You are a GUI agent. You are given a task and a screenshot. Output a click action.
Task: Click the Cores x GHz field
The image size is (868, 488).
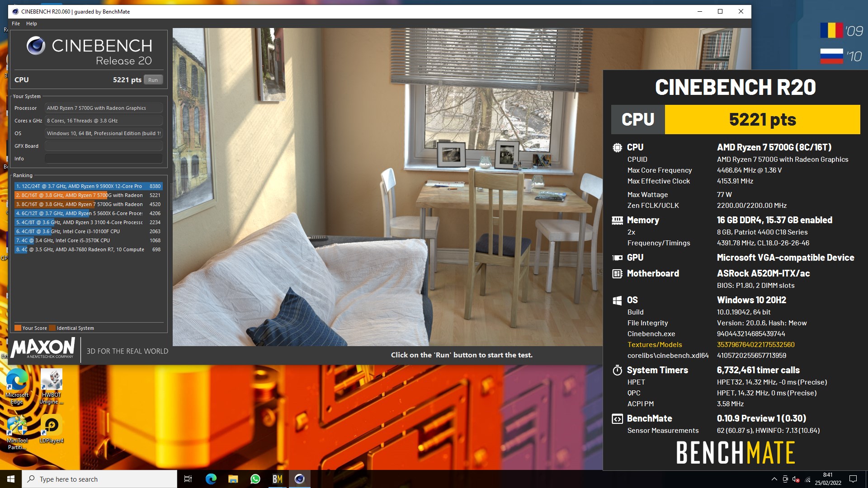pyautogui.click(x=104, y=121)
